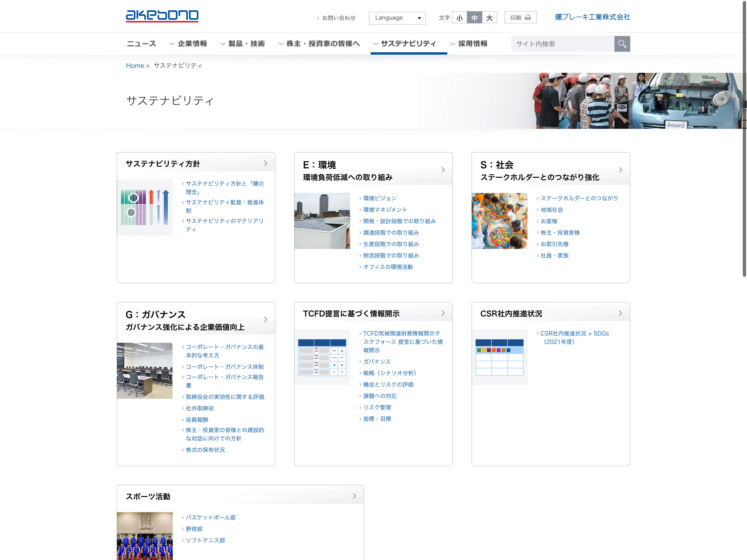
Task: Click arrow icon on サステナビリティ方針 card header
Action: click(266, 163)
